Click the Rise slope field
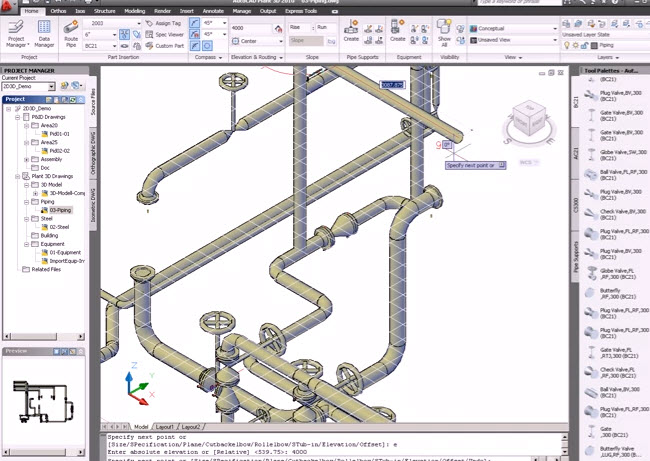The image size is (650, 461). [x=299, y=27]
